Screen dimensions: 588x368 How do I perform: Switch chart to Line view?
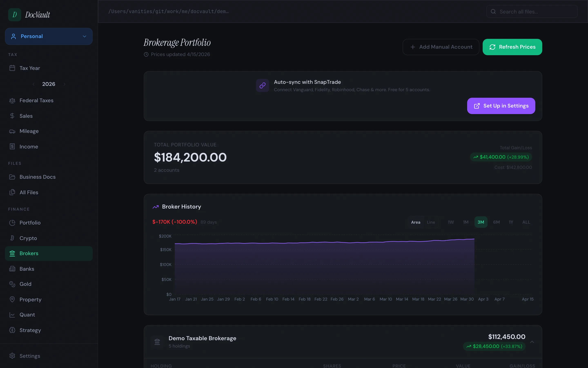click(x=431, y=222)
